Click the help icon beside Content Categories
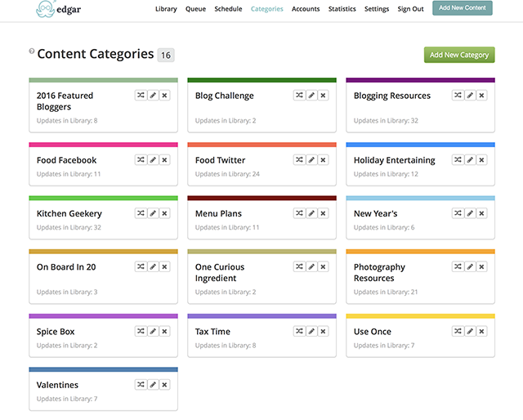The image size is (523, 420). pos(32,51)
